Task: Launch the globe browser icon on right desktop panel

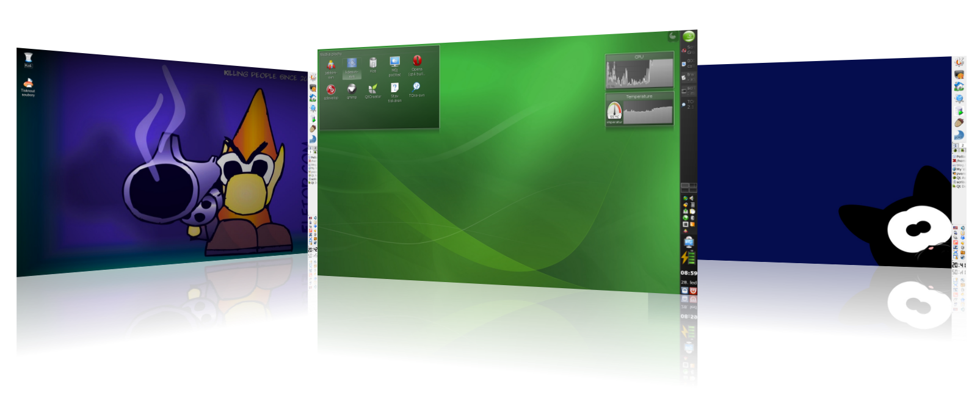Action: coord(959,99)
